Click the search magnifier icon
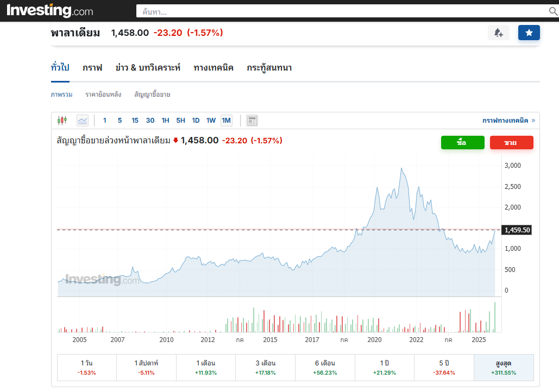This screenshot has height=392, width=559. (x=553, y=11)
